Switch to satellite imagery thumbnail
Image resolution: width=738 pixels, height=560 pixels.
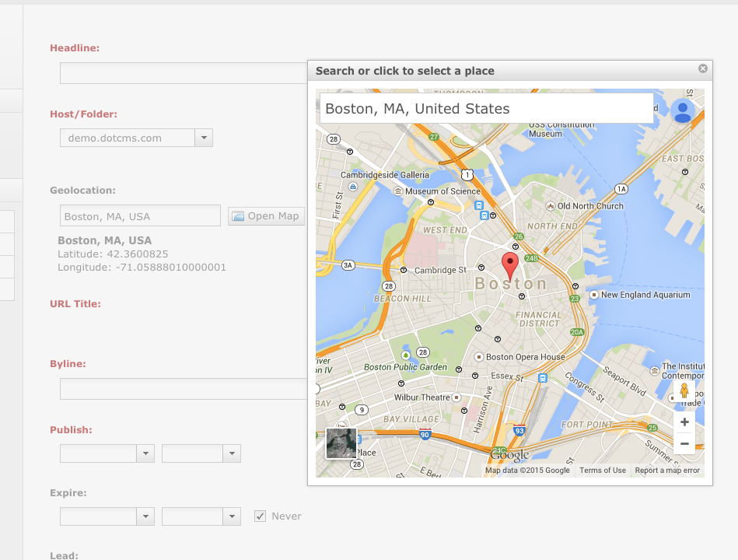click(x=341, y=443)
